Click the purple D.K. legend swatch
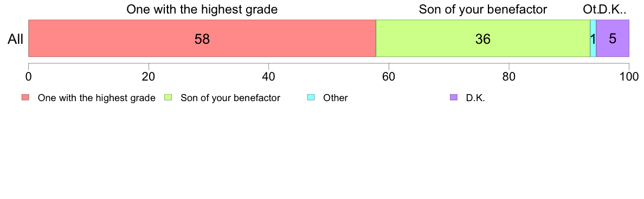644x199 pixels. [453, 97]
